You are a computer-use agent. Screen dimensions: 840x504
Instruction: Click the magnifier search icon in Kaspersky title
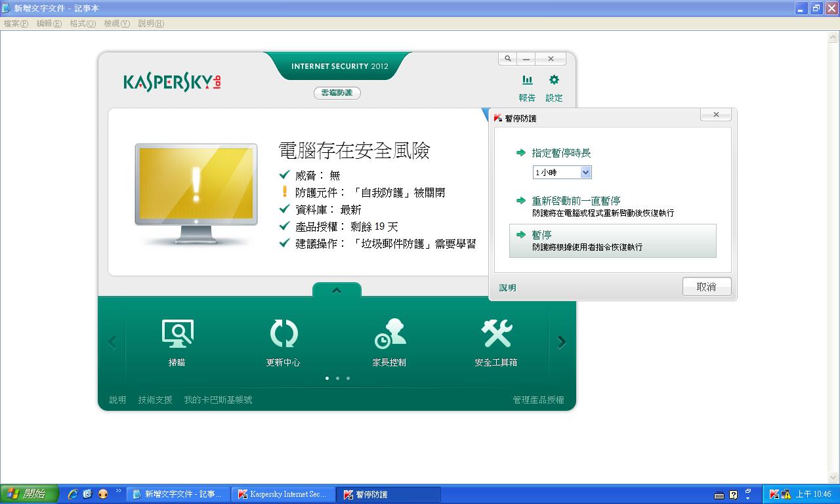[507, 59]
